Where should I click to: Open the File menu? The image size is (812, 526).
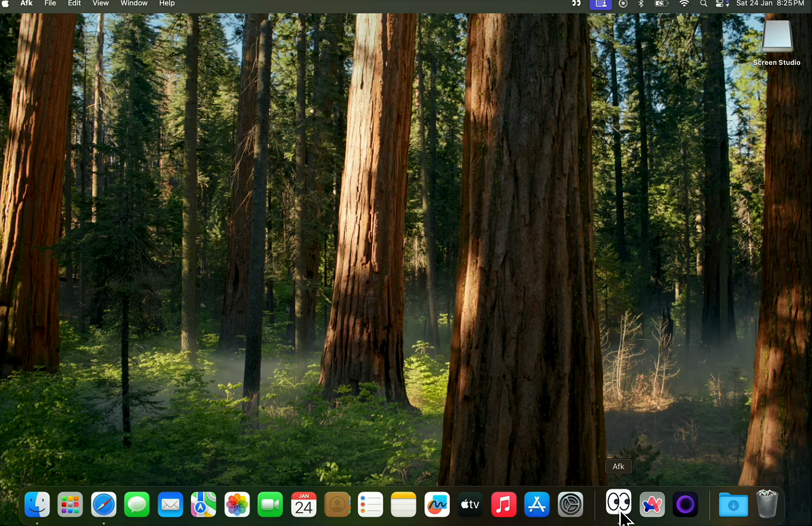point(50,4)
